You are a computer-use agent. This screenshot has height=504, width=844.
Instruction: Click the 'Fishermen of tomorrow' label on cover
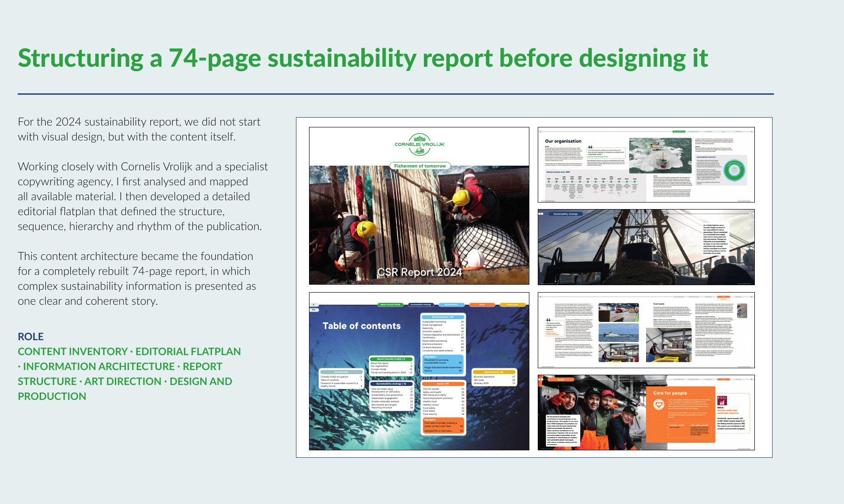[x=420, y=166]
